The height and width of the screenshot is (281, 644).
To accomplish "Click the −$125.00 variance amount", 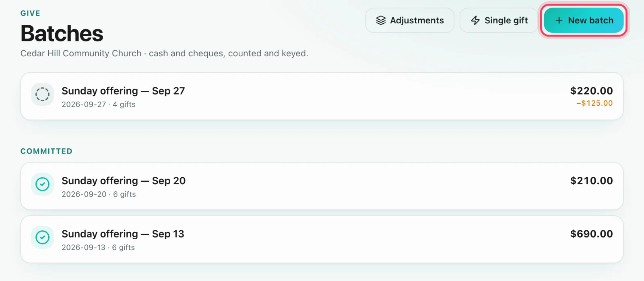I will 594,103.
